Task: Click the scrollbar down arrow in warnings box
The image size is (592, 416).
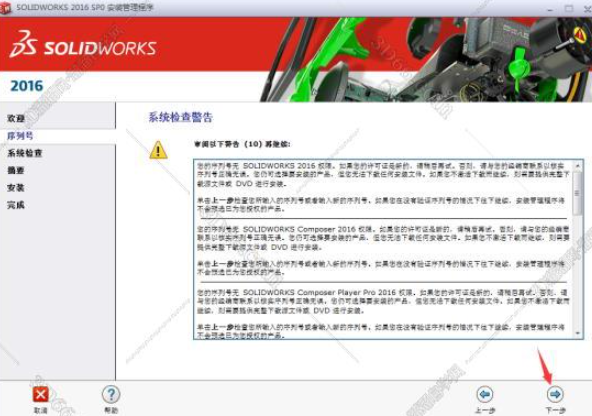Action: (578, 333)
